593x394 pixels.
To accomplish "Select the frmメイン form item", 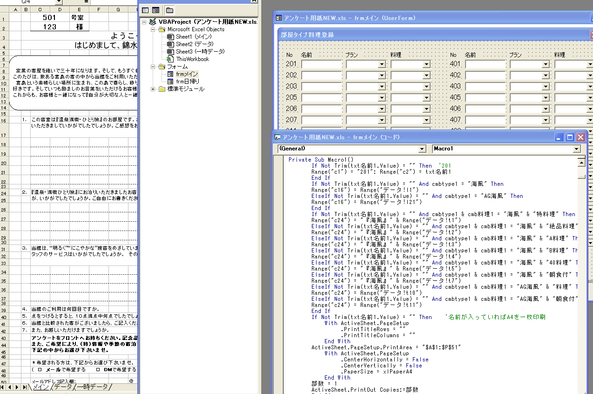I will (x=187, y=74).
